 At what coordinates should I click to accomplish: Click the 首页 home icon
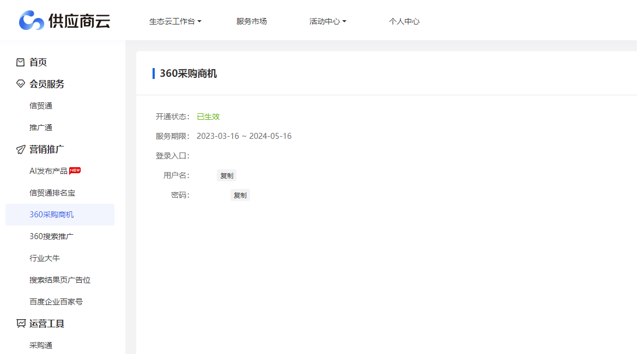pyautogui.click(x=21, y=62)
